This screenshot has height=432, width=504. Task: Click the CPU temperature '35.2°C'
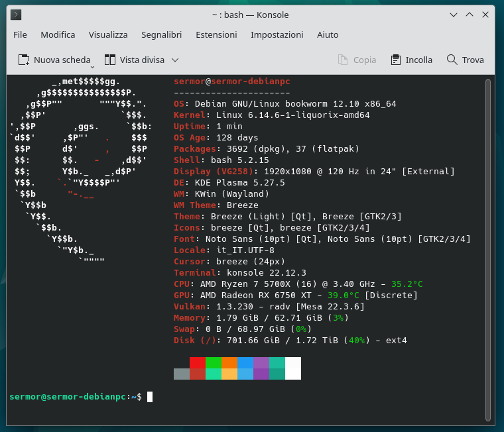pos(407,284)
